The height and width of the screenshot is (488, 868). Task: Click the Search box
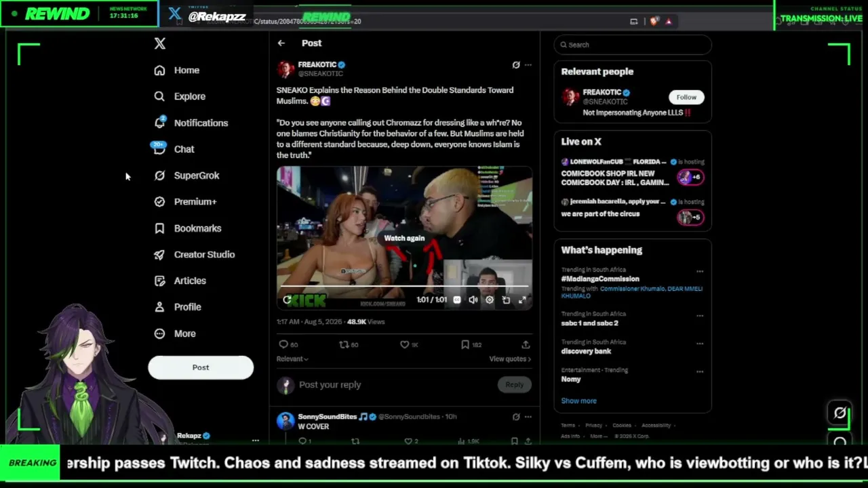click(633, 45)
